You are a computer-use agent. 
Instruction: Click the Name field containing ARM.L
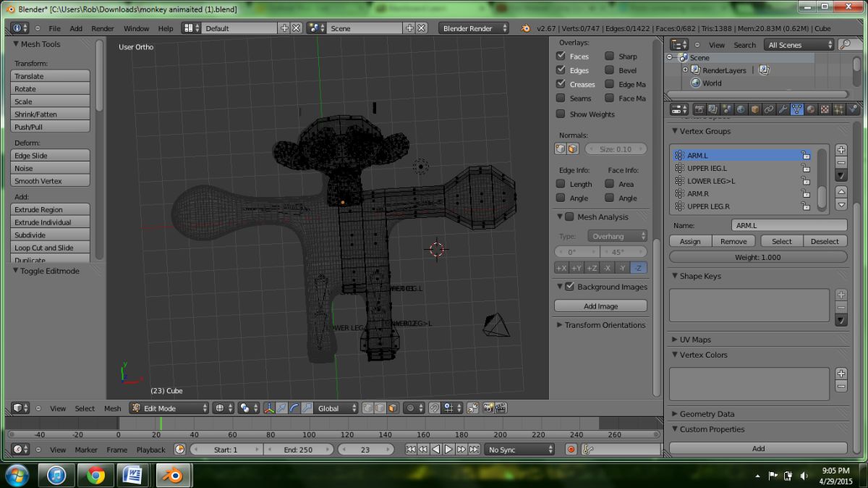(x=789, y=225)
